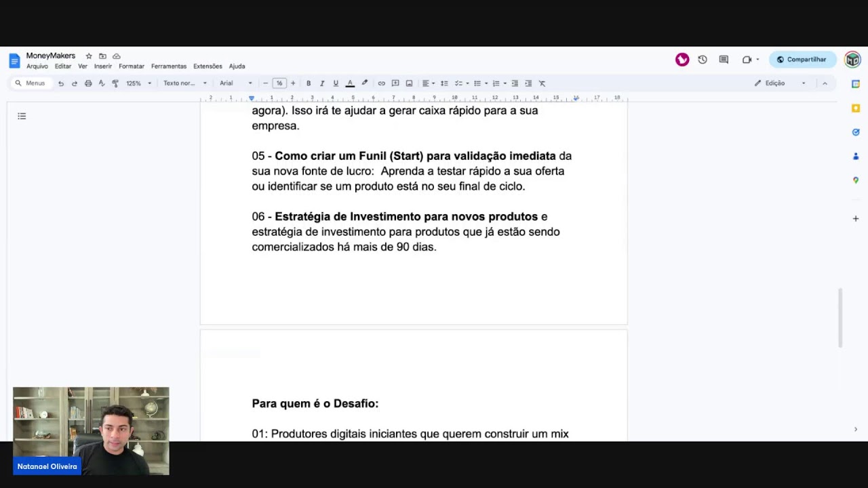Click the Menus search box
The width and height of the screenshot is (868, 488).
31,83
